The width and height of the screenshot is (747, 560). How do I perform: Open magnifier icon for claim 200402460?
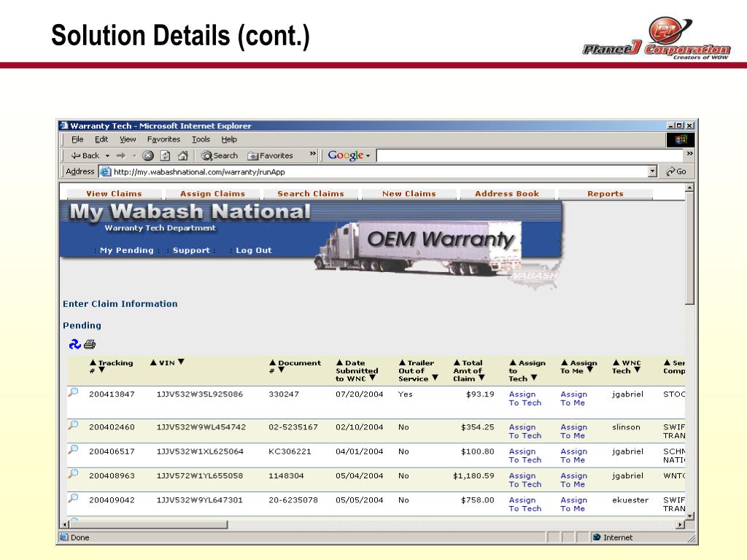pyautogui.click(x=74, y=426)
